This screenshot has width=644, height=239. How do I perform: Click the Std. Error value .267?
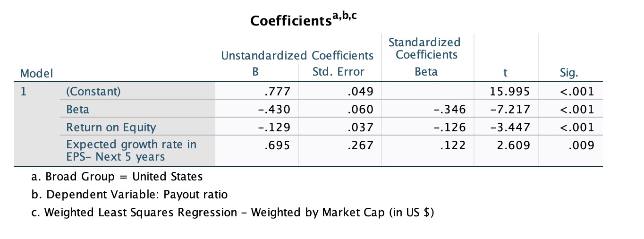(360, 145)
